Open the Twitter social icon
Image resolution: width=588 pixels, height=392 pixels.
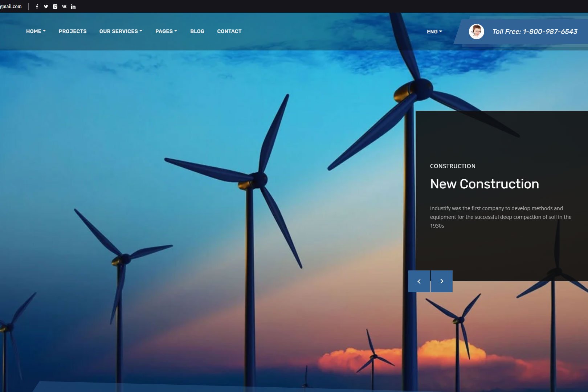point(46,7)
